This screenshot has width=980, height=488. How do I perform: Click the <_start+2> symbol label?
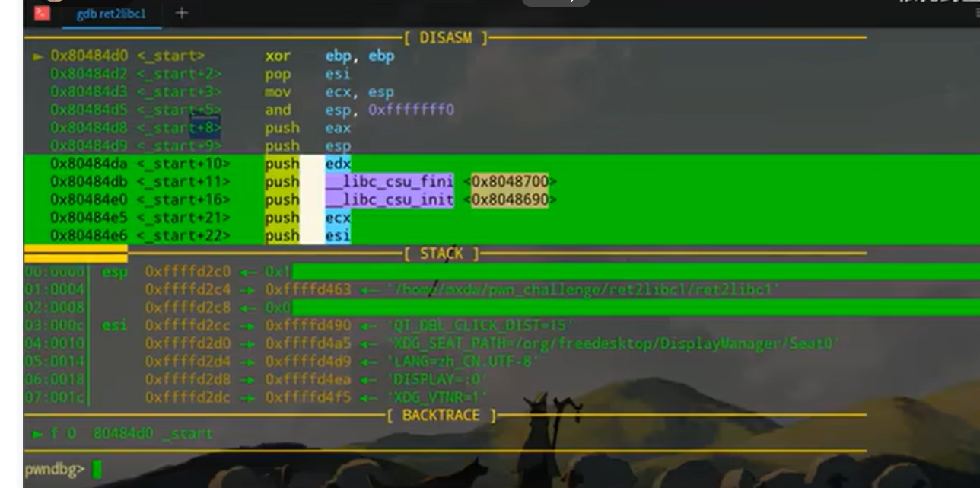(x=180, y=75)
